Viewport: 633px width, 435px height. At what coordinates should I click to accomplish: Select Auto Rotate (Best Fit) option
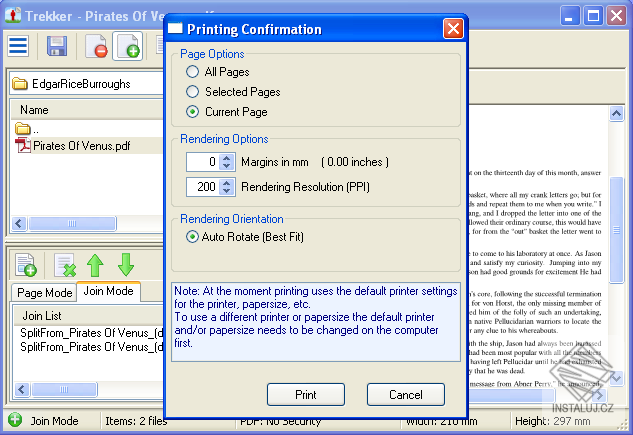(192, 236)
